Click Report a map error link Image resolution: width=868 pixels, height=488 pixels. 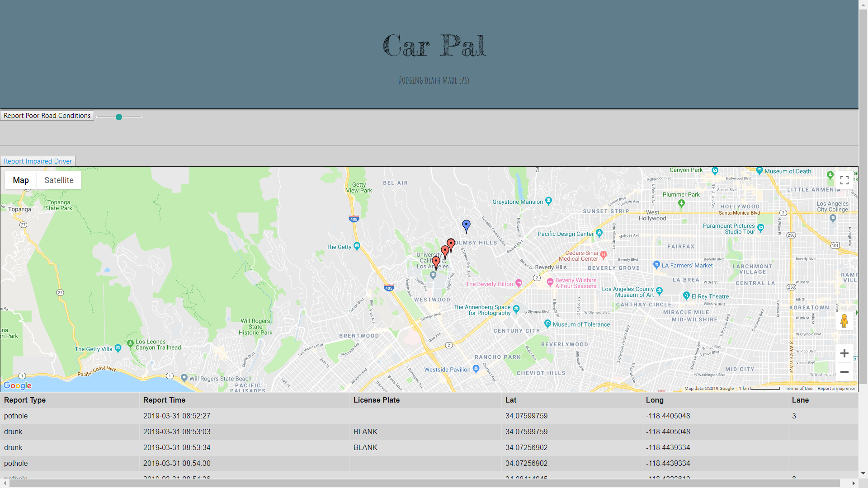(836, 389)
